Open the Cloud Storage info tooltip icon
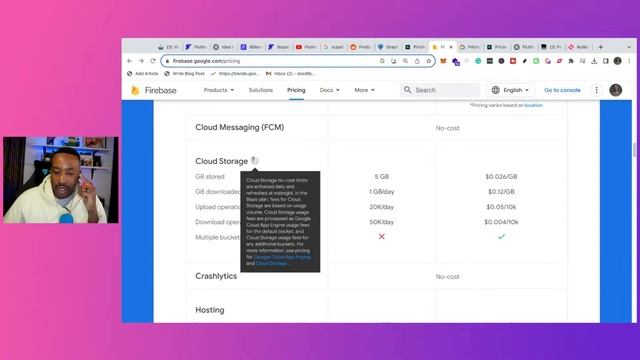 255,161
